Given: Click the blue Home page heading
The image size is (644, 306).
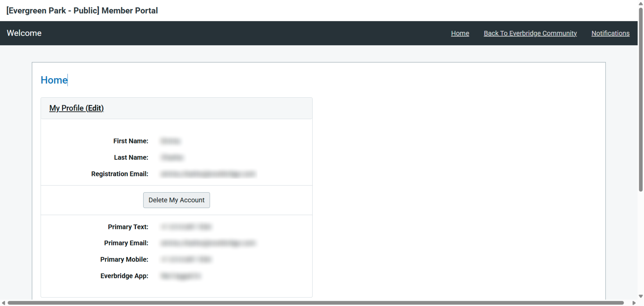Looking at the screenshot, I should pos(54,80).
